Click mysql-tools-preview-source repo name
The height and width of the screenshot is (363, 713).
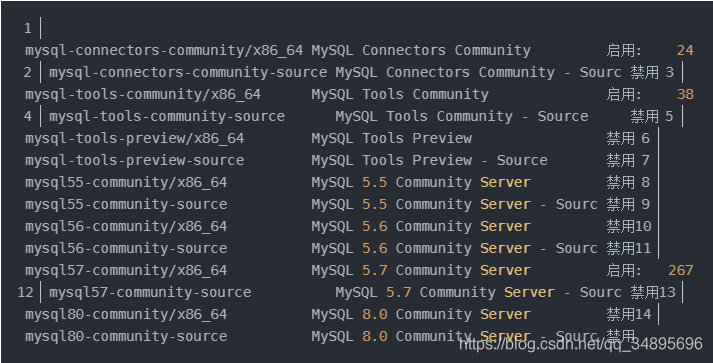pyautogui.click(x=135, y=161)
